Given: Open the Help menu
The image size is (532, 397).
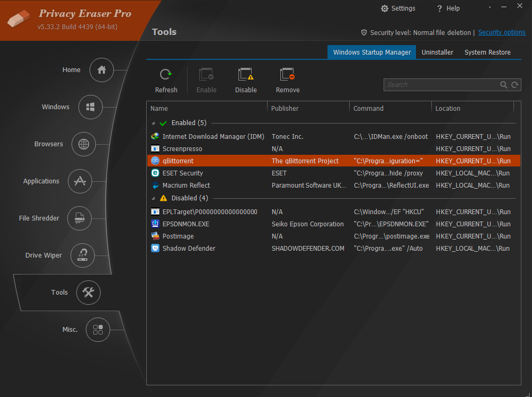Looking at the screenshot, I should point(448,8).
